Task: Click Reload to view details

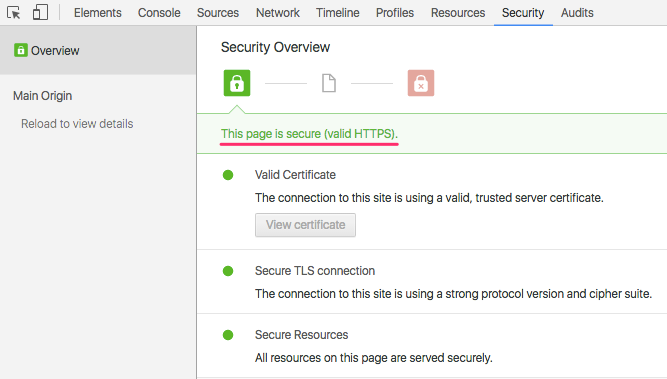Action: [x=77, y=124]
